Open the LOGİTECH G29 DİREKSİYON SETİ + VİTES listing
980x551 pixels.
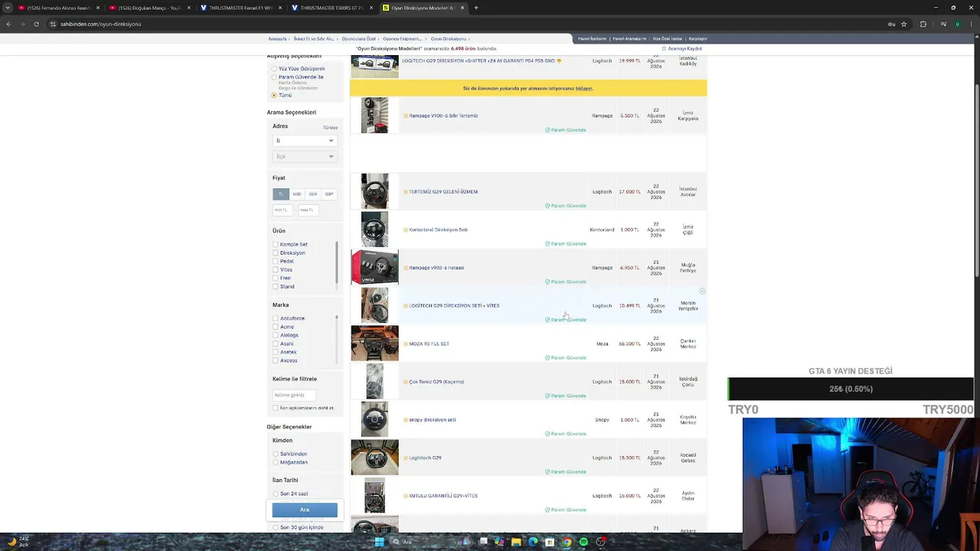click(x=454, y=305)
